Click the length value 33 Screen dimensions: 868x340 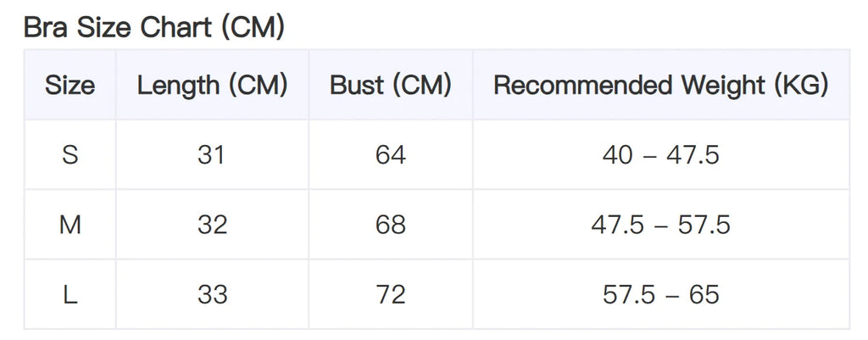[x=212, y=294]
